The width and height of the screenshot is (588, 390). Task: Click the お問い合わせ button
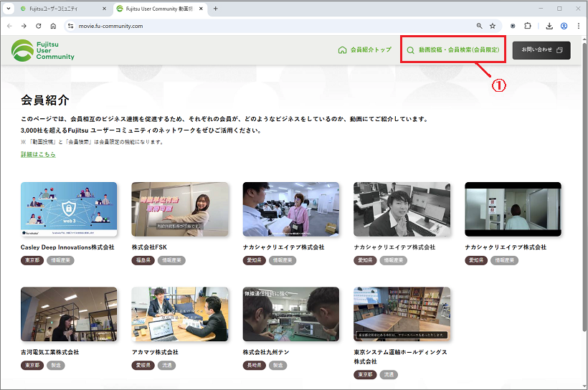tap(541, 50)
